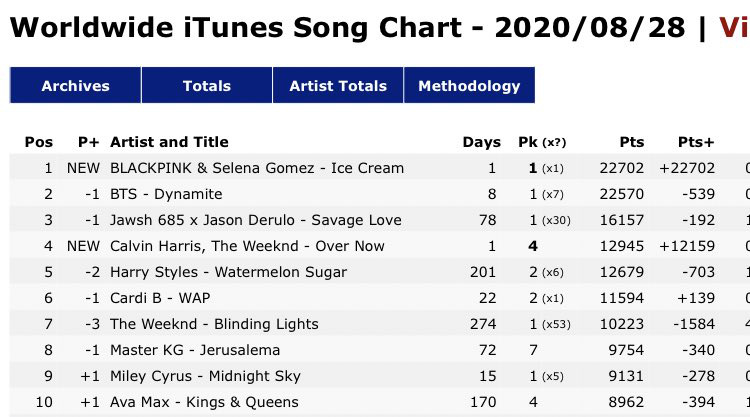This screenshot has width=750, height=417.
Task: Select Ava Max - Kings & Queens row
Action: click(x=380, y=402)
